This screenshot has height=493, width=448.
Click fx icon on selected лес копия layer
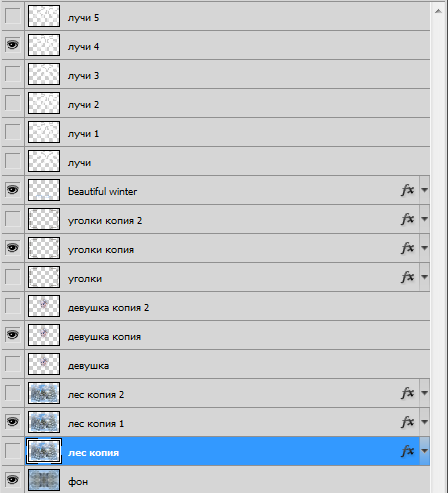click(x=408, y=451)
